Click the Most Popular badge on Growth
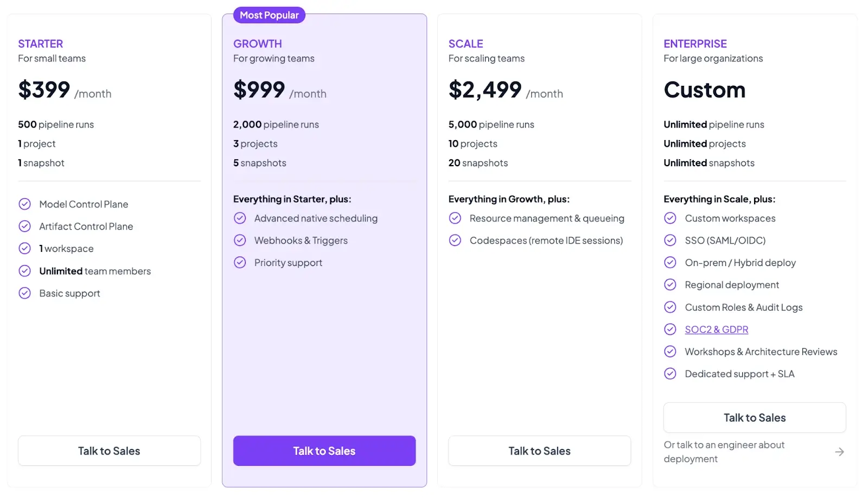Screen dimensions: 868x499 pyautogui.click(x=269, y=15)
